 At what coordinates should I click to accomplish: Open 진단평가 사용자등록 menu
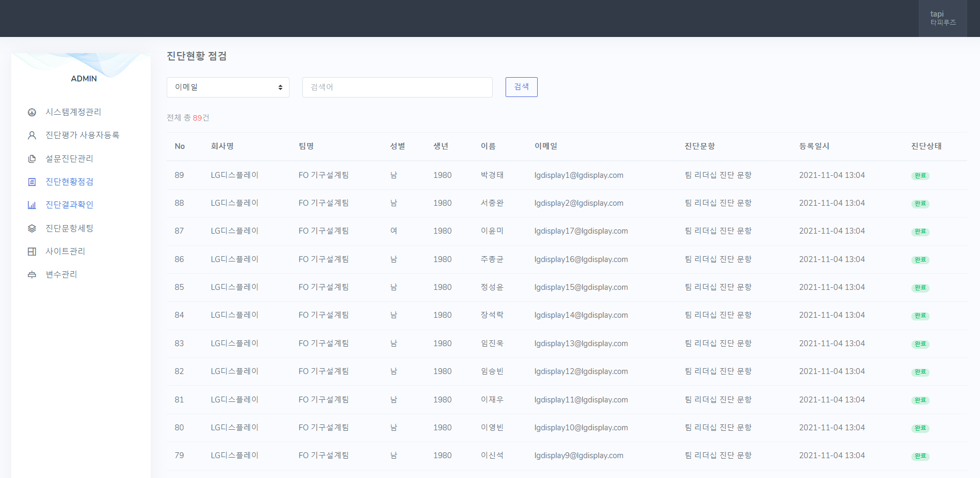click(82, 135)
